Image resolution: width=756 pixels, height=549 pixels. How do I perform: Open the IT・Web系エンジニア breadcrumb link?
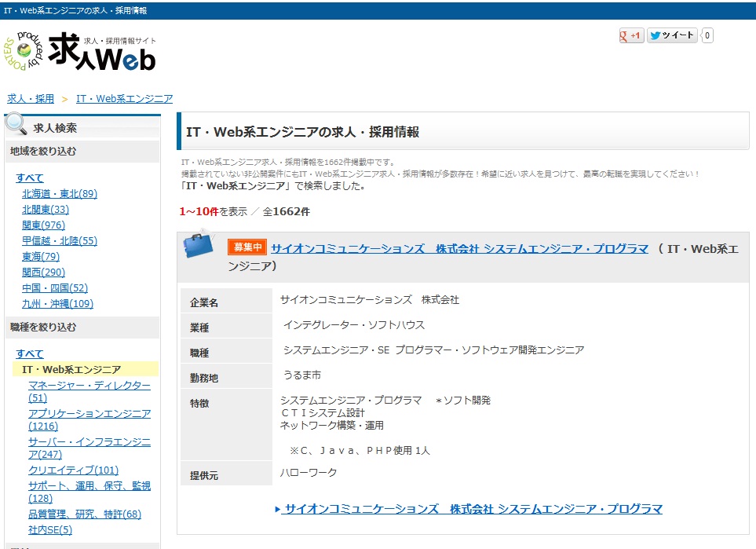[x=124, y=99]
